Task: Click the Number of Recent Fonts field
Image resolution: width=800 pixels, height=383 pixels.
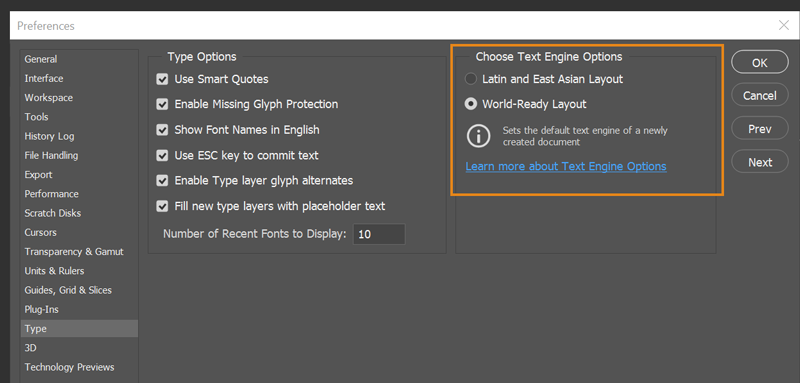Action: [379, 235]
